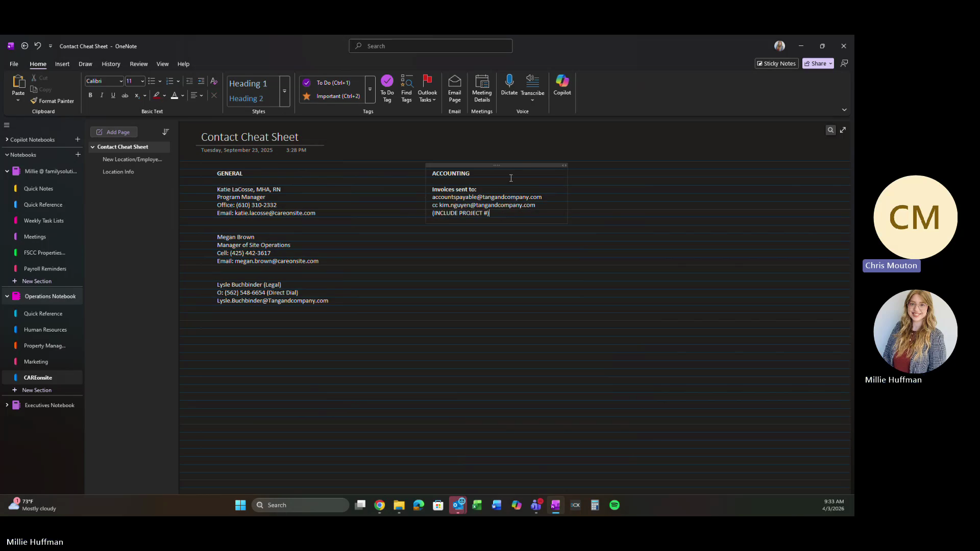Switch to the History tab

[x=111, y=64]
